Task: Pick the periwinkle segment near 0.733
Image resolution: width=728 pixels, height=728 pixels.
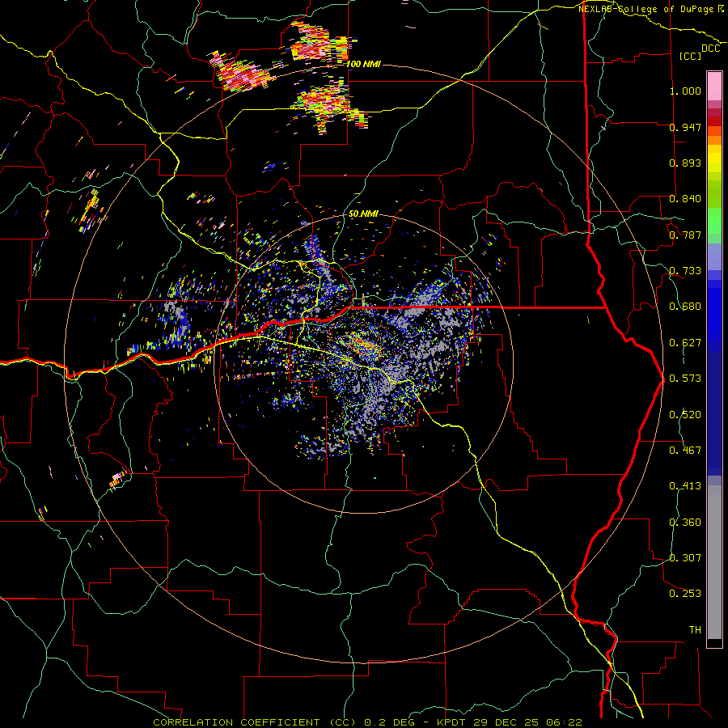Action: [x=714, y=256]
